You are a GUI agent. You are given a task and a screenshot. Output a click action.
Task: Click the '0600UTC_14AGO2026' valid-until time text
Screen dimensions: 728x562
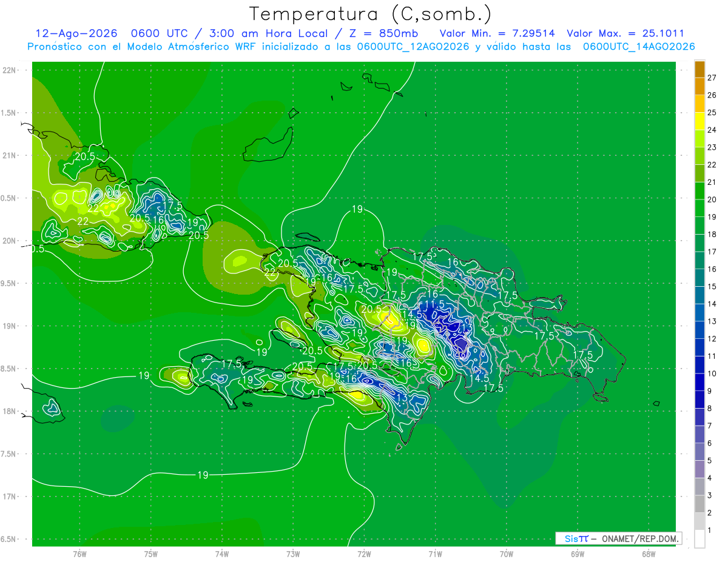[638, 47]
